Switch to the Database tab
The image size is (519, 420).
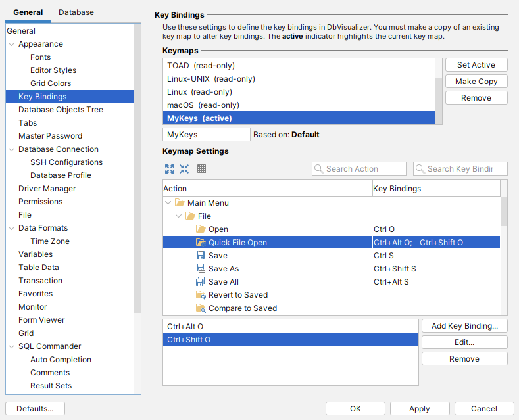(x=76, y=12)
